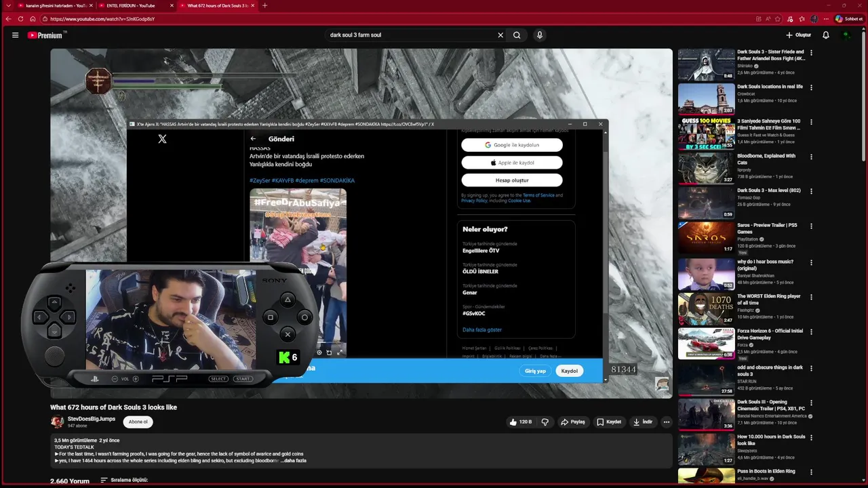Image resolution: width=868 pixels, height=488 pixels.
Task: Reload the page with the refresh icon
Action: coord(20,19)
